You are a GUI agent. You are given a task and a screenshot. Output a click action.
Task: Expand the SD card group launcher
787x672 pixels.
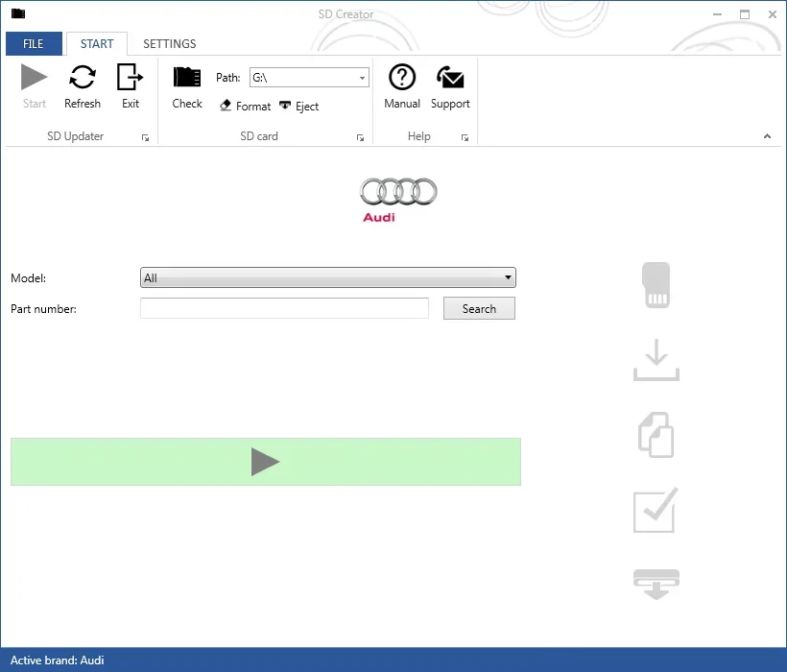point(360,137)
